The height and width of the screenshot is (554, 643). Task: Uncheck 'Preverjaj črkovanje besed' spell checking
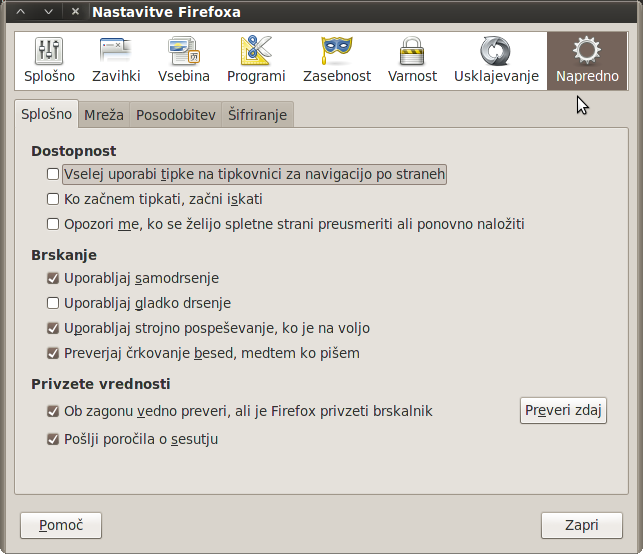53,353
